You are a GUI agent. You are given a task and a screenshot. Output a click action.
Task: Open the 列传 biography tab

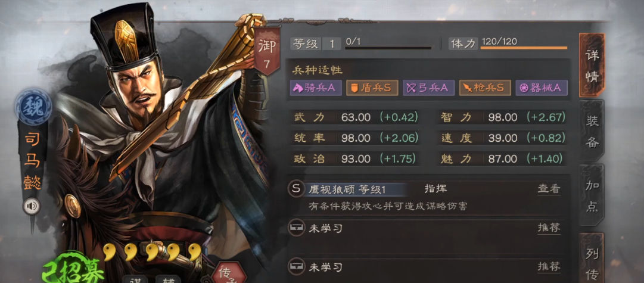592,259
